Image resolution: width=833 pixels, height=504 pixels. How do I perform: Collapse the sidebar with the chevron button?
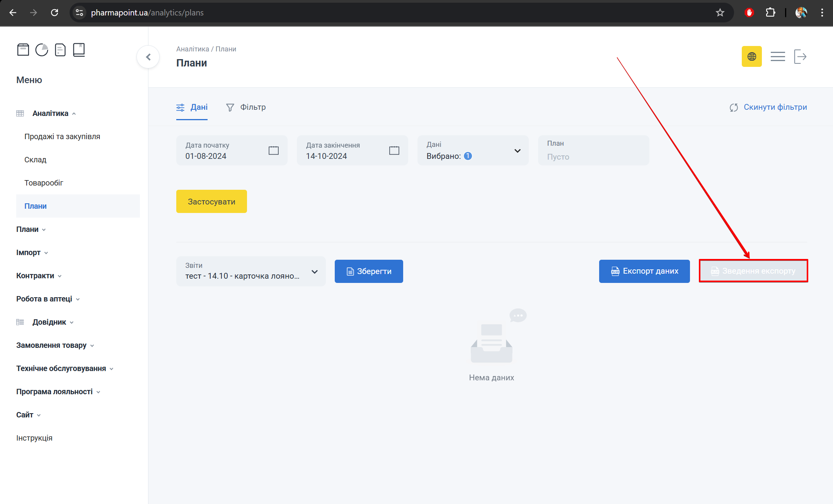pyautogui.click(x=148, y=57)
